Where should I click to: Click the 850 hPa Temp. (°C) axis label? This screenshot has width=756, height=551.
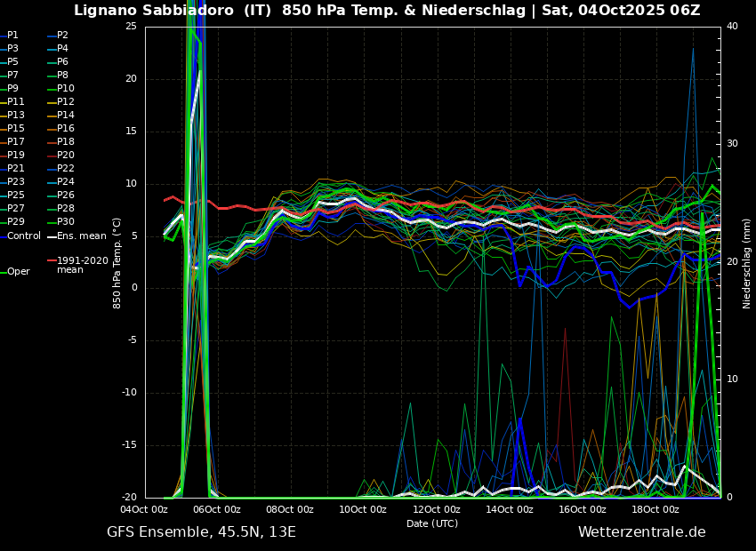117,263
